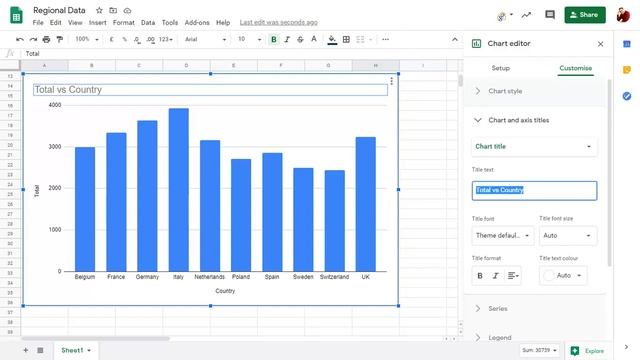The height and width of the screenshot is (360, 640).
Task: Toggle Strikethrough in the toolbar
Action: click(x=300, y=40)
